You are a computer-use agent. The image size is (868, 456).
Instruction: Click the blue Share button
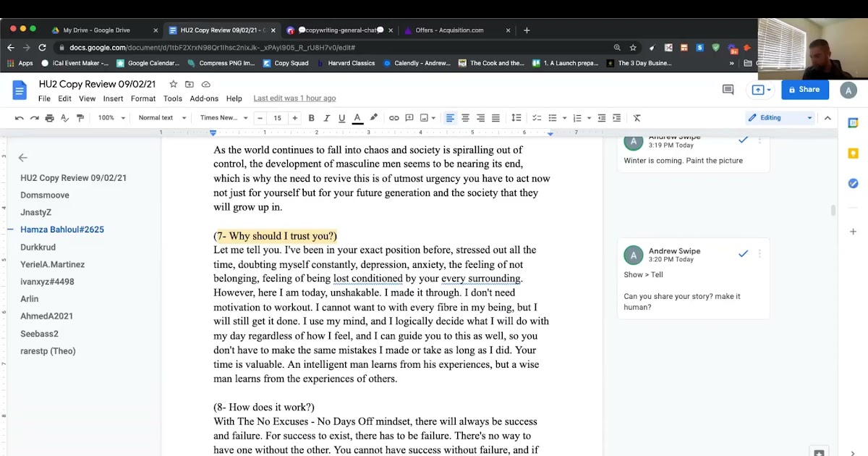pyautogui.click(x=804, y=90)
